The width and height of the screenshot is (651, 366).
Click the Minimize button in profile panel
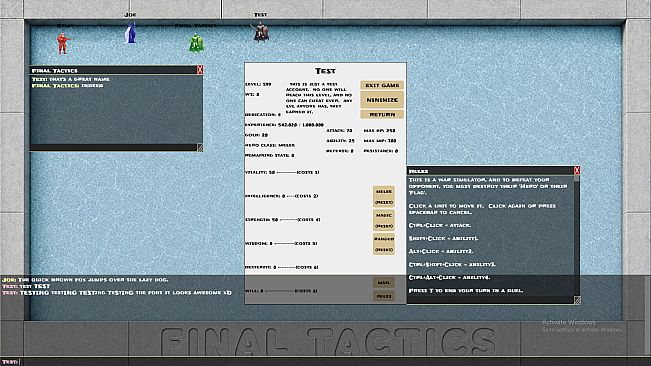382,100
